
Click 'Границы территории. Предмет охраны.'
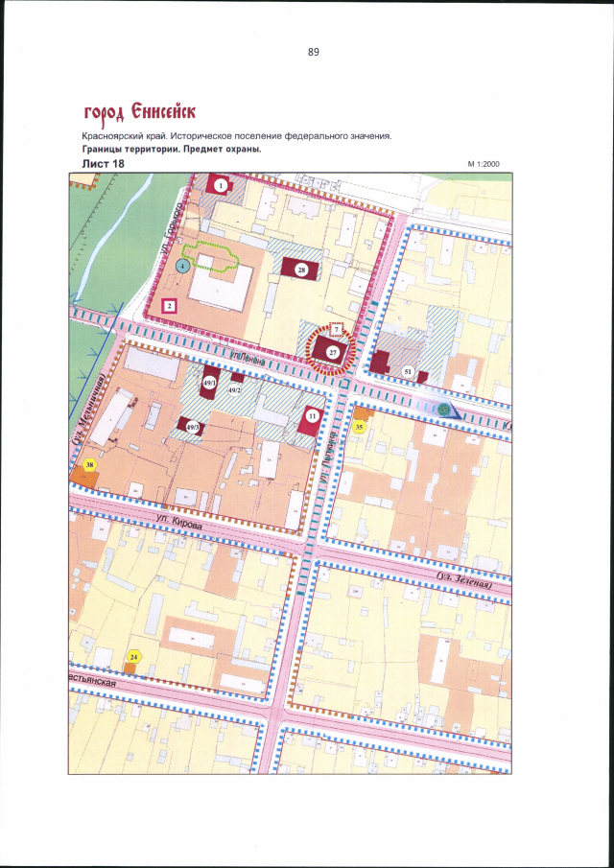coord(171,150)
